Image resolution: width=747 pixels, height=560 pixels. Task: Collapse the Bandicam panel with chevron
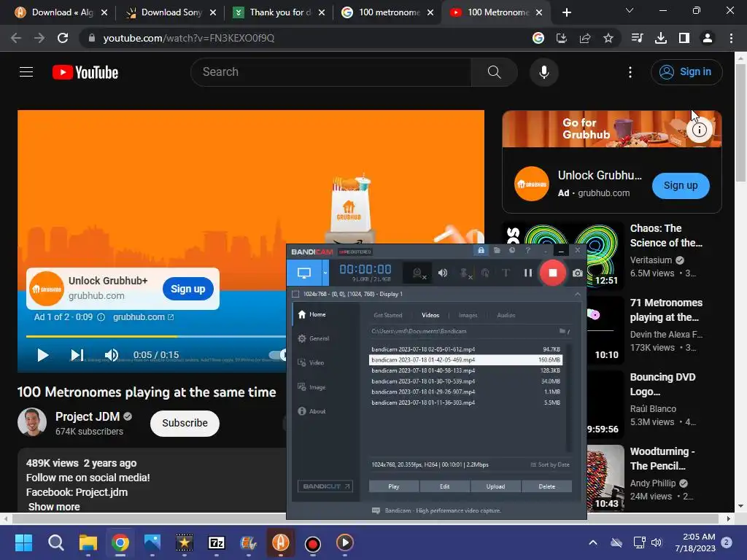[x=578, y=295]
